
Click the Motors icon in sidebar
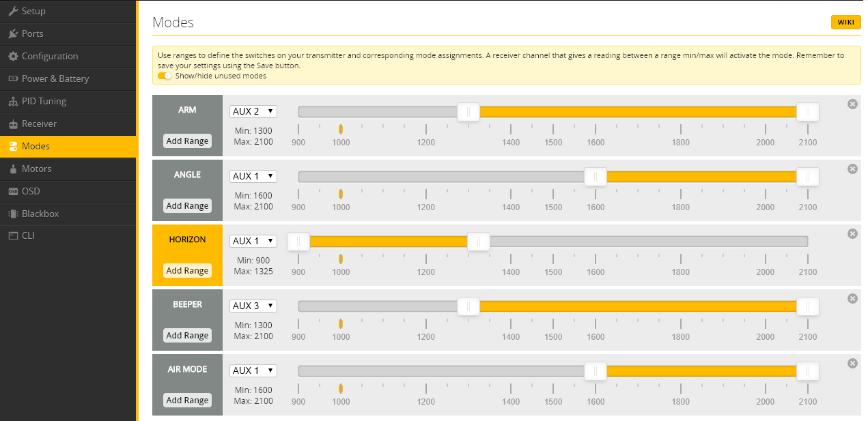[13, 169]
